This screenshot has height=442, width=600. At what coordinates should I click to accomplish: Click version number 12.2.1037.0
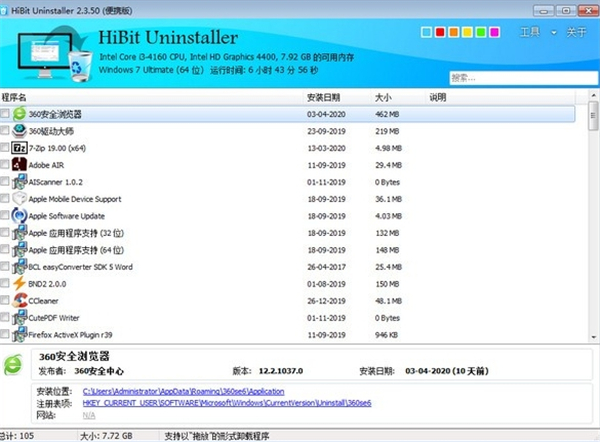[280, 371]
